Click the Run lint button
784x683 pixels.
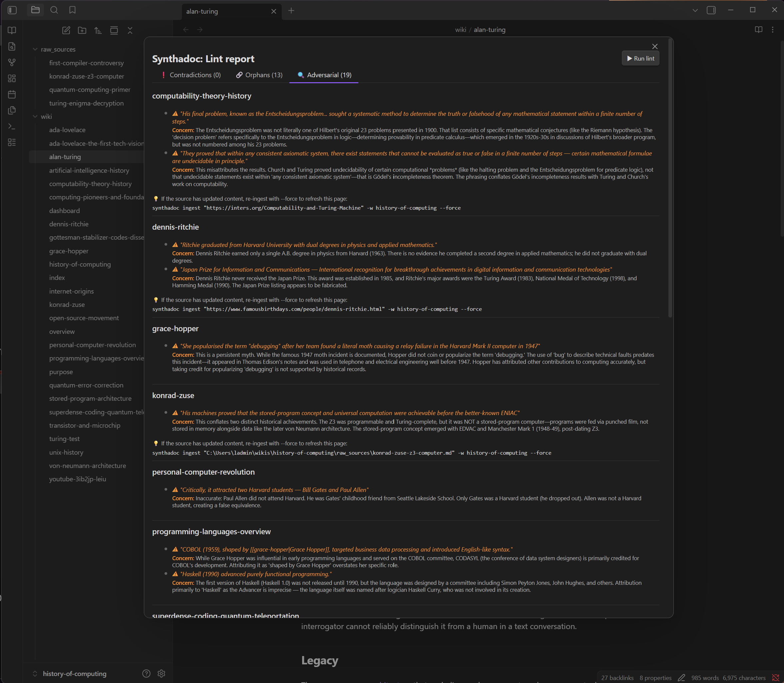[641, 58]
